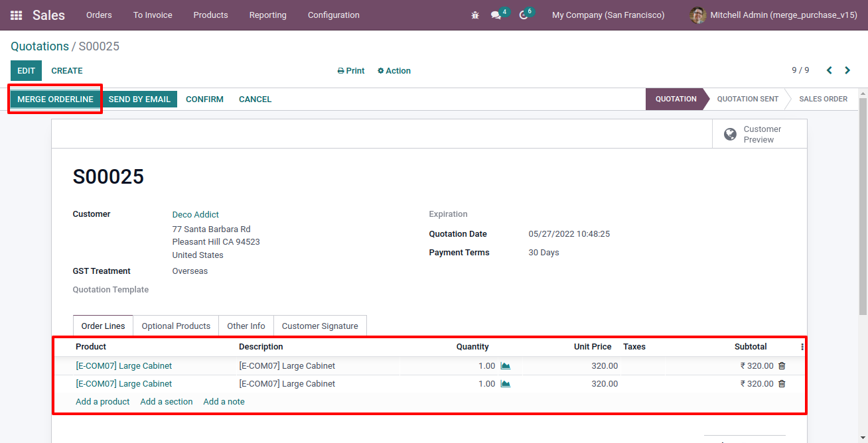Select the Quotation Sent status stage

pyautogui.click(x=747, y=99)
